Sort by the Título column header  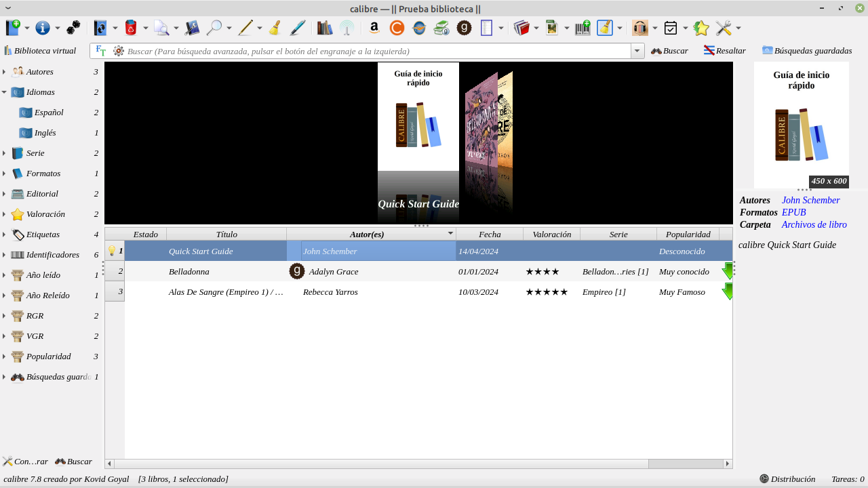click(226, 235)
